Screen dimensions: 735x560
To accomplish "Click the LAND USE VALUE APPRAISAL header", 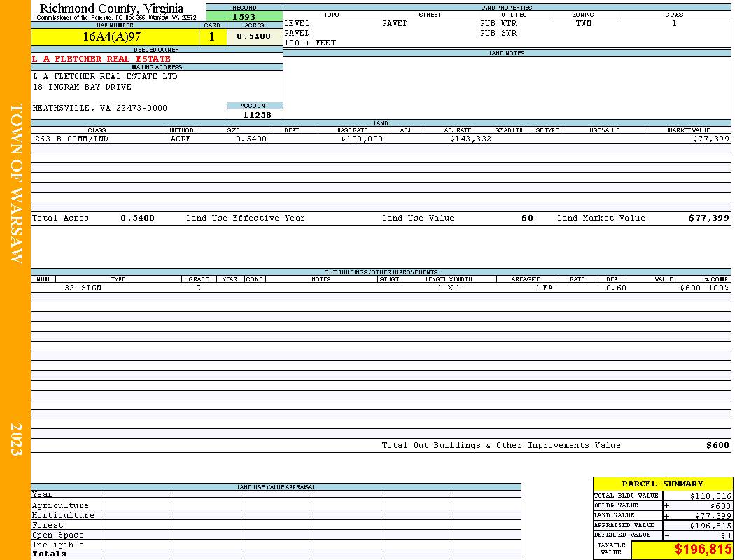I will (x=276, y=487).
